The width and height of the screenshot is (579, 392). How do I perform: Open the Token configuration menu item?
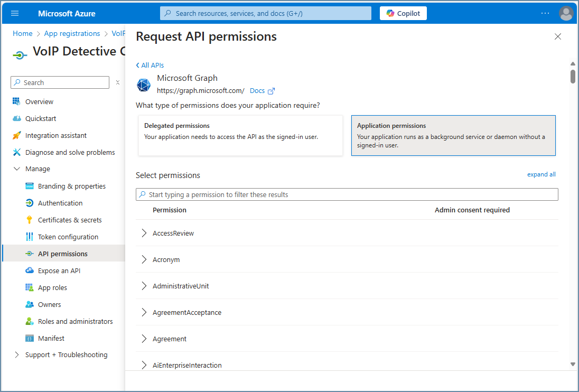coord(68,237)
